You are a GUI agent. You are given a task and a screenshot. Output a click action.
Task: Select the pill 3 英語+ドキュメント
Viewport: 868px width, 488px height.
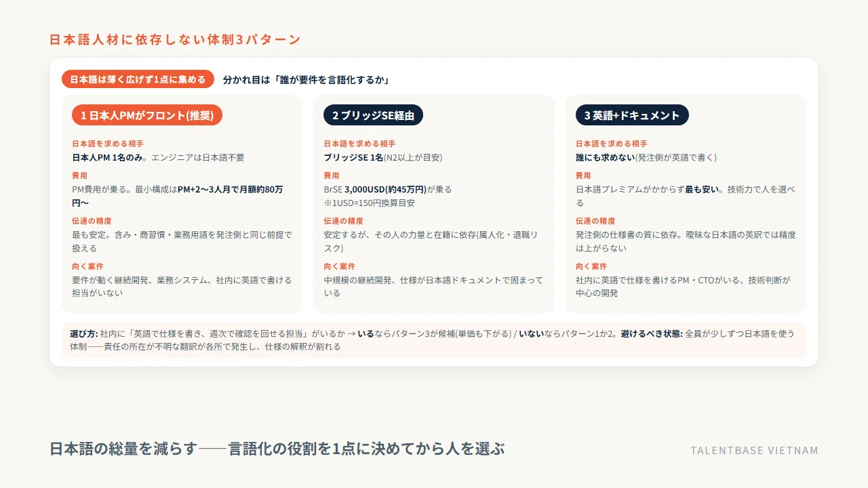coord(632,115)
